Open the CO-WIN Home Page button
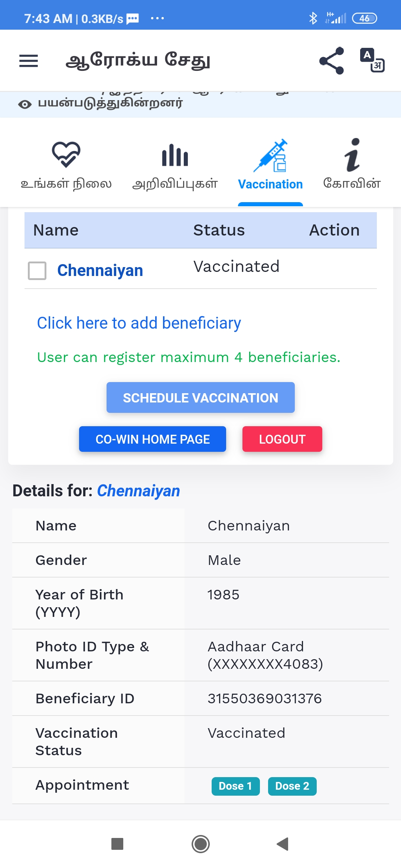401x868 pixels. [x=153, y=439]
